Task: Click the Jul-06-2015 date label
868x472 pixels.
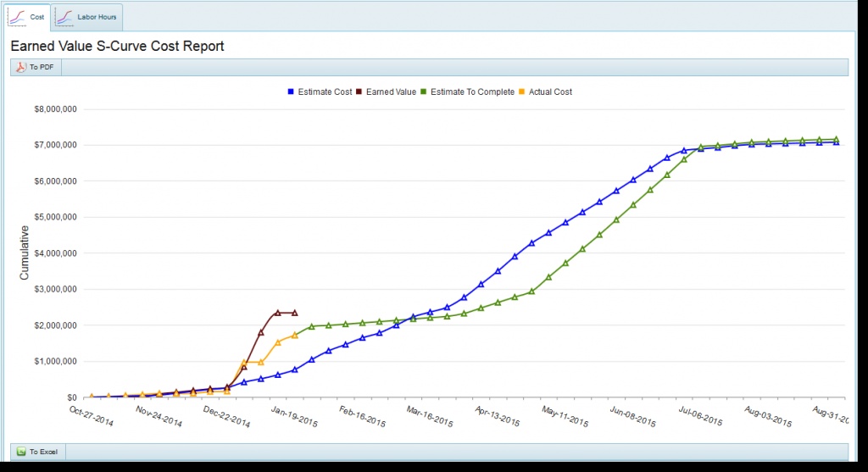Action: (x=700, y=416)
